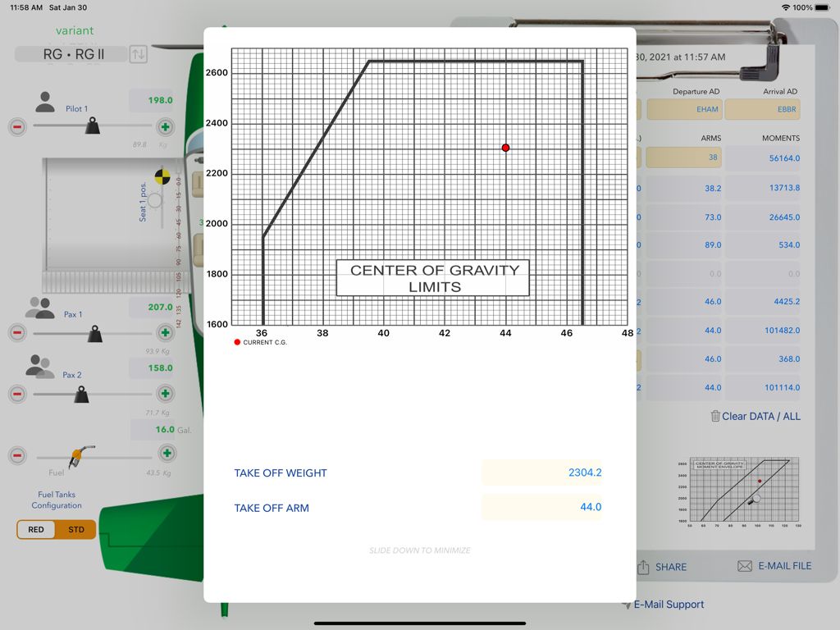
Task: Click the share icon next to SHARE
Action: pos(643,566)
